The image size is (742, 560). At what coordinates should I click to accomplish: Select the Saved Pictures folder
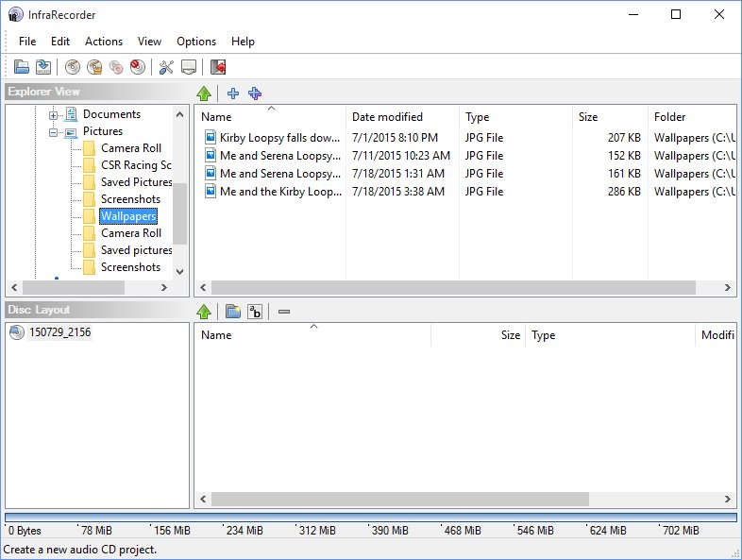(136, 181)
